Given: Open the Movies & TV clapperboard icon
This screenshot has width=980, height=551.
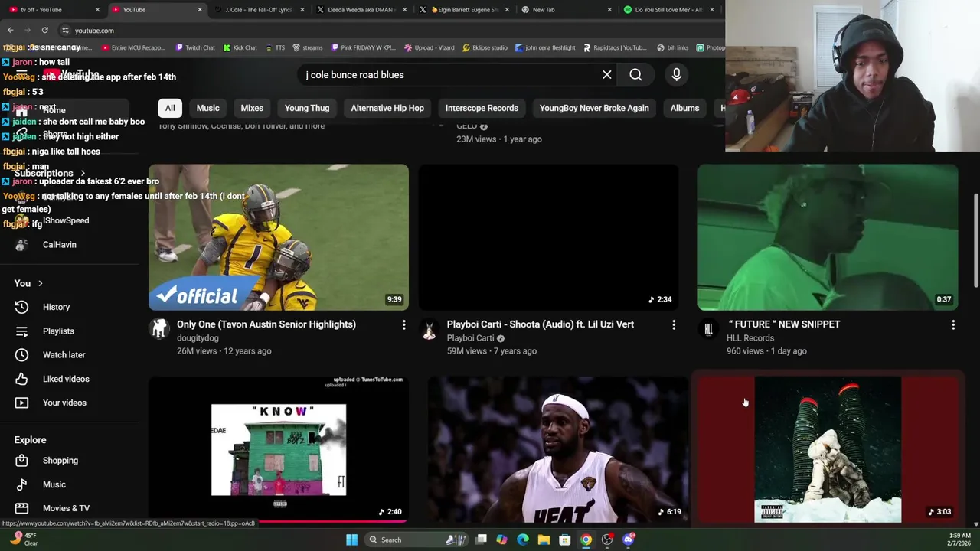Looking at the screenshot, I should pyautogui.click(x=21, y=508).
